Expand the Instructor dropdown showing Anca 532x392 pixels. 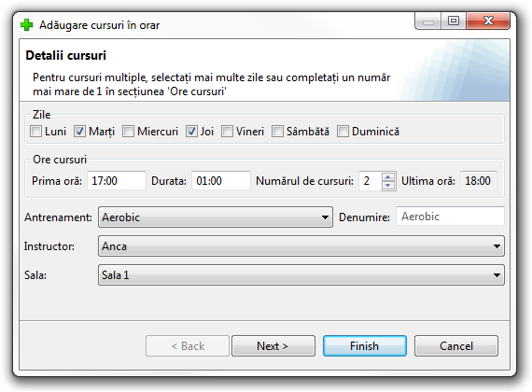pos(301,246)
